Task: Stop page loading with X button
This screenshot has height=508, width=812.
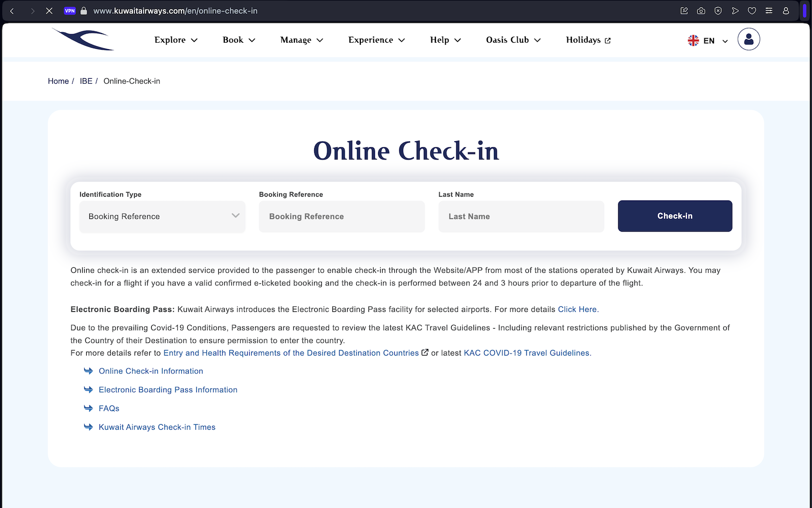Action: pyautogui.click(x=49, y=11)
